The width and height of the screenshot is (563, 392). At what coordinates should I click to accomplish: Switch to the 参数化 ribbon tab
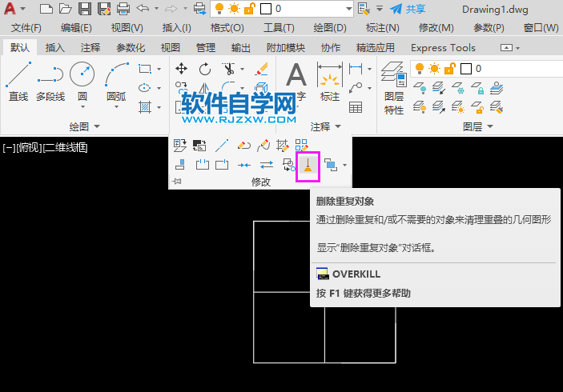pos(131,48)
